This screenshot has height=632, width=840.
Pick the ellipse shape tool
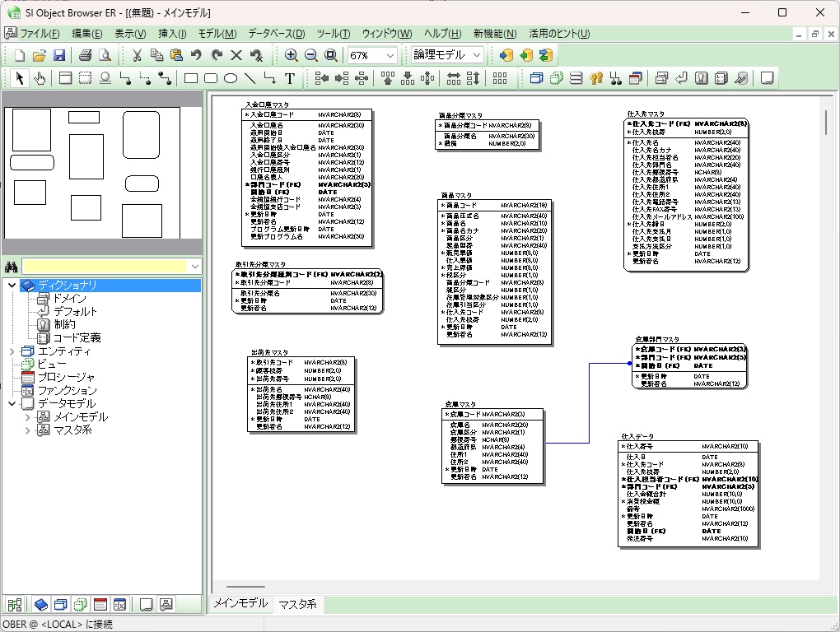click(x=231, y=78)
